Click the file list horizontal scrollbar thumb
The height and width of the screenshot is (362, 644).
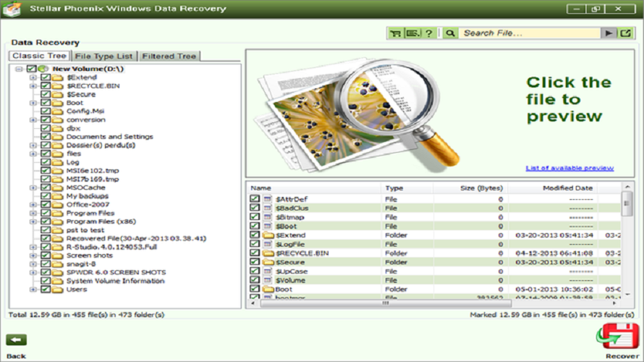(386, 303)
